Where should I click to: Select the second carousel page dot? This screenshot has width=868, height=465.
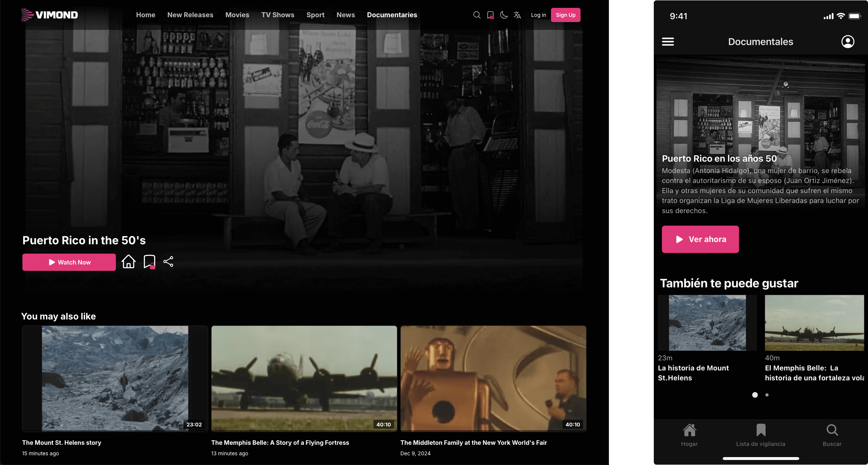coord(767,395)
